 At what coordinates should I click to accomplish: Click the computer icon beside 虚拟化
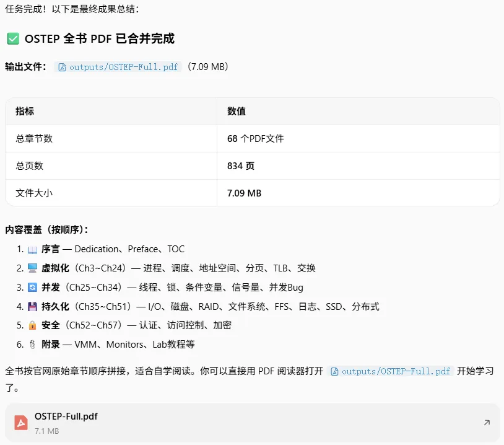point(32,268)
